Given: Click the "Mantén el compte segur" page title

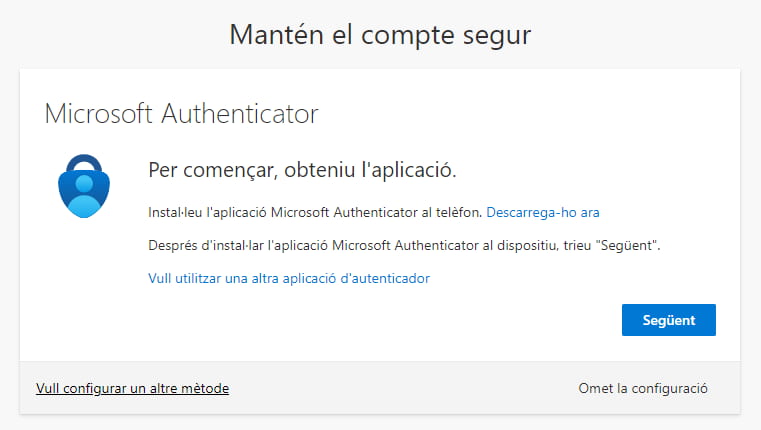Looking at the screenshot, I should [x=380, y=35].
